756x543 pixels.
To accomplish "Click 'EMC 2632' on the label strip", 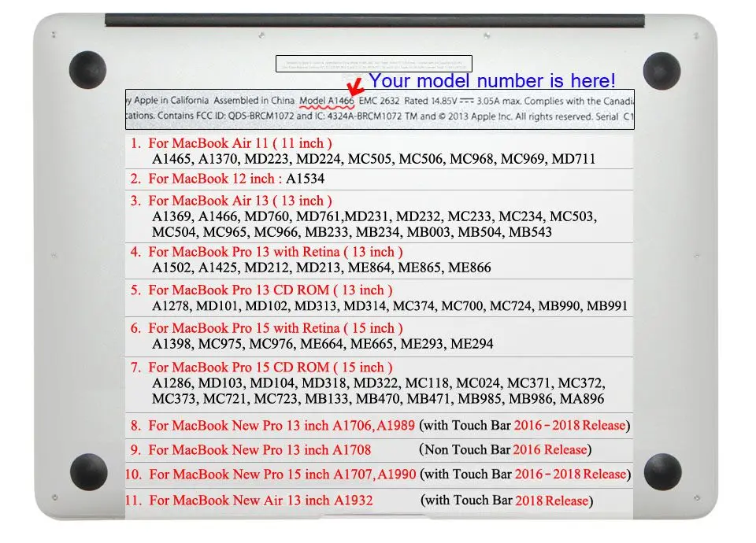I will (379, 101).
